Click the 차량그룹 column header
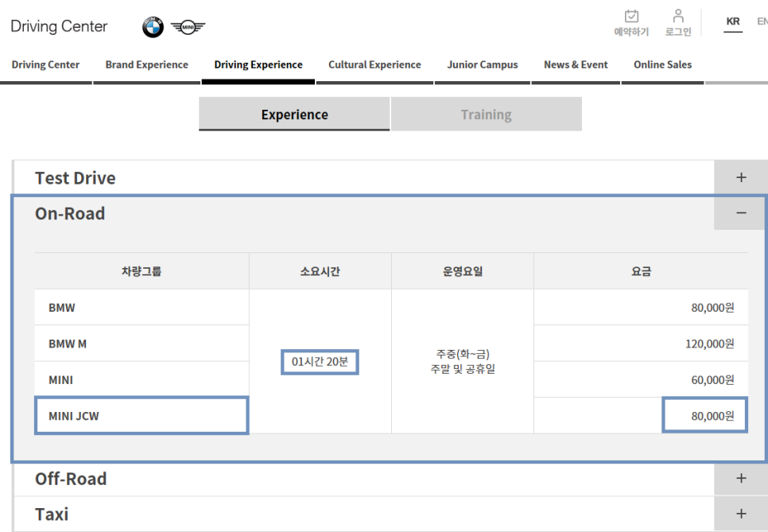The width and height of the screenshot is (768, 532). pos(142,271)
